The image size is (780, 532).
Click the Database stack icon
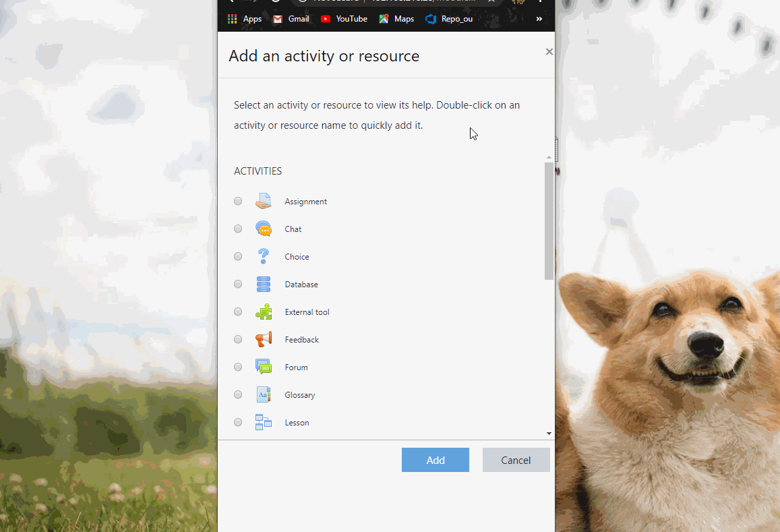coord(264,284)
